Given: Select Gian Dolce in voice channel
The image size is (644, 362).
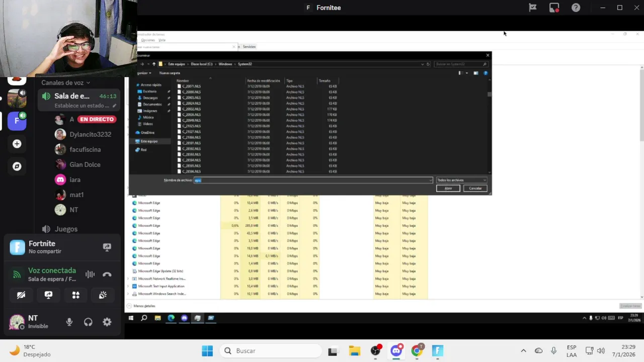Looking at the screenshot, I should click(x=85, y=164).
